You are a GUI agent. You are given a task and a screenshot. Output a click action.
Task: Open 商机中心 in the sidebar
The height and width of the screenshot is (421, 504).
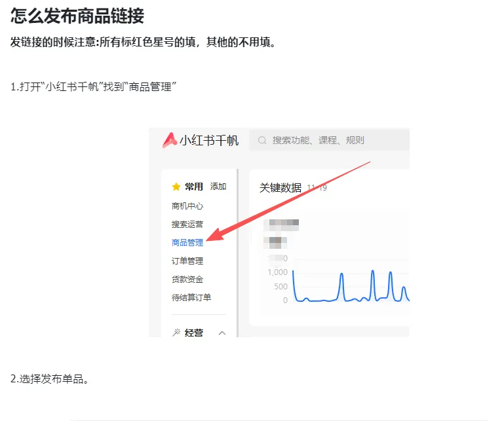pos(187,206)
